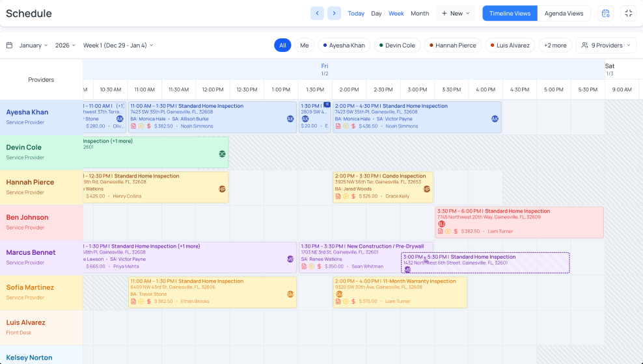The height and width of the screenshot is (364, 643).
Task: Click the dollar payment icon on $382.50 Noah Simmons job
Action: [x=149, y=126]
